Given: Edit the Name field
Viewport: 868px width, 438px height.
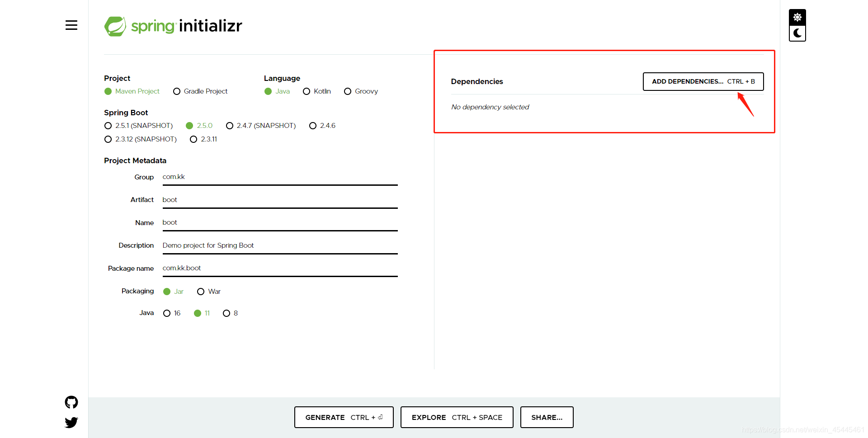Looking at the screenshot, I should (x=280, y=222).
